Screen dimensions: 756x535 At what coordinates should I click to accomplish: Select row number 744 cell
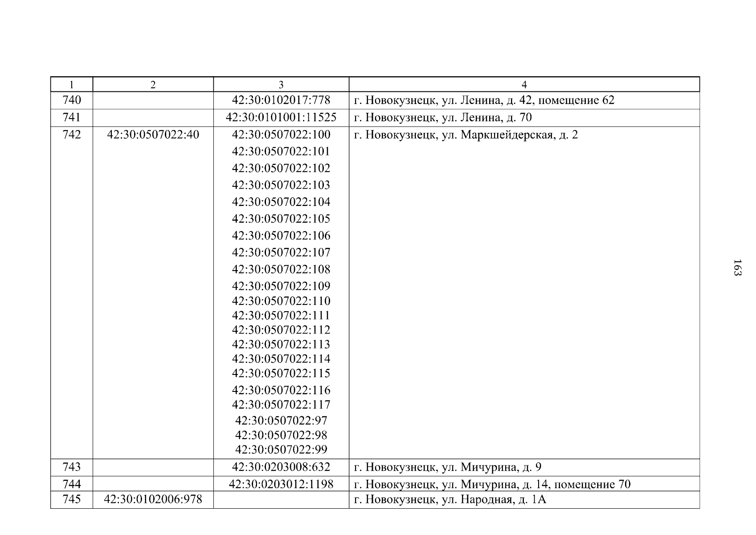point(72,484)
